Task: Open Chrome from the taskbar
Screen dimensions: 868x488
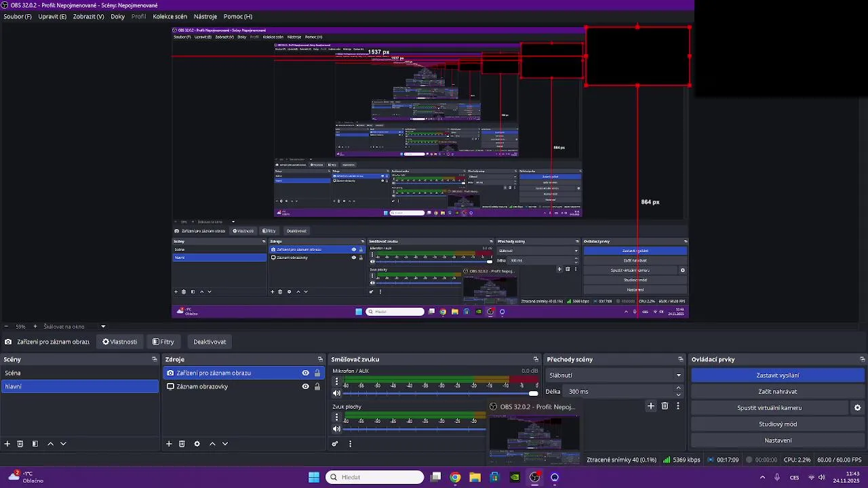Action: pyautogui.click(x=455, y=477)
